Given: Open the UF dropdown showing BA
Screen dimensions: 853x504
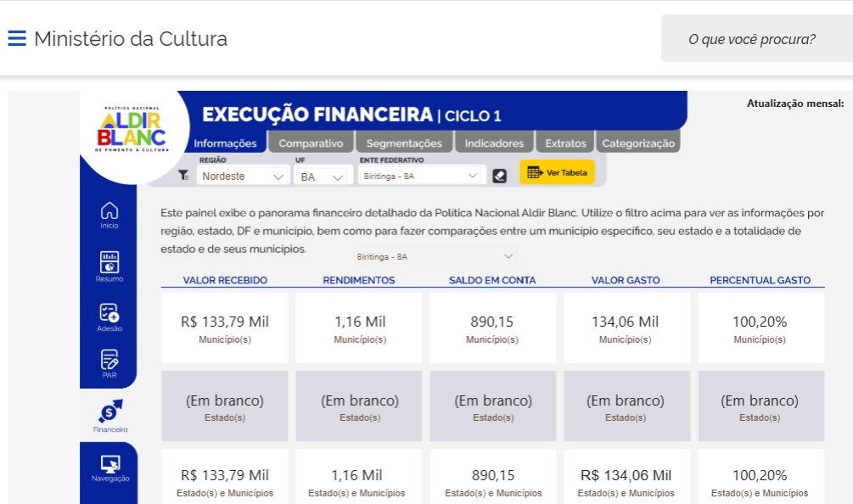Looking at the screenshot, I should click(x=323, y=176).
